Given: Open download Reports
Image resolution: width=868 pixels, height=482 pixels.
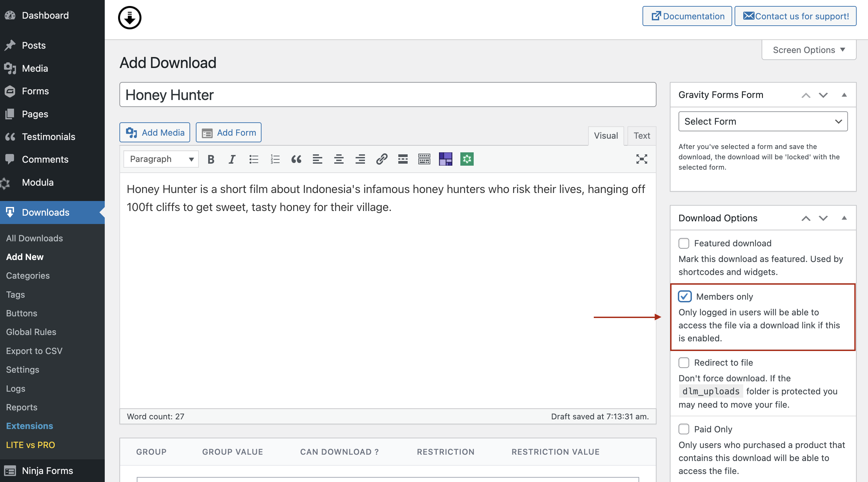Looking at the screenshot, I should click(x=22, y=407).
